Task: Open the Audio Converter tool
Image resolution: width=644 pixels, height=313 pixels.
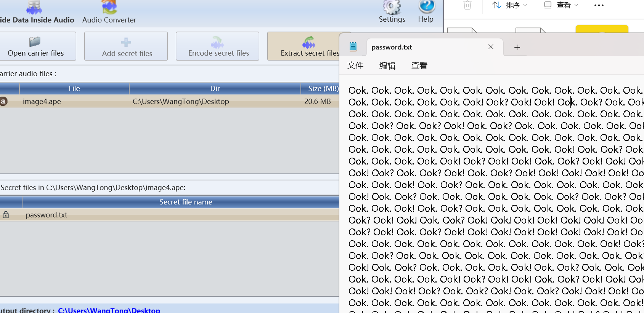Action: coord(109,13)
